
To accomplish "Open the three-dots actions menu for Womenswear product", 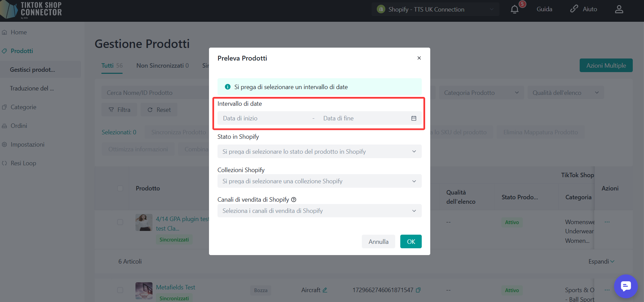I will 607,222.
